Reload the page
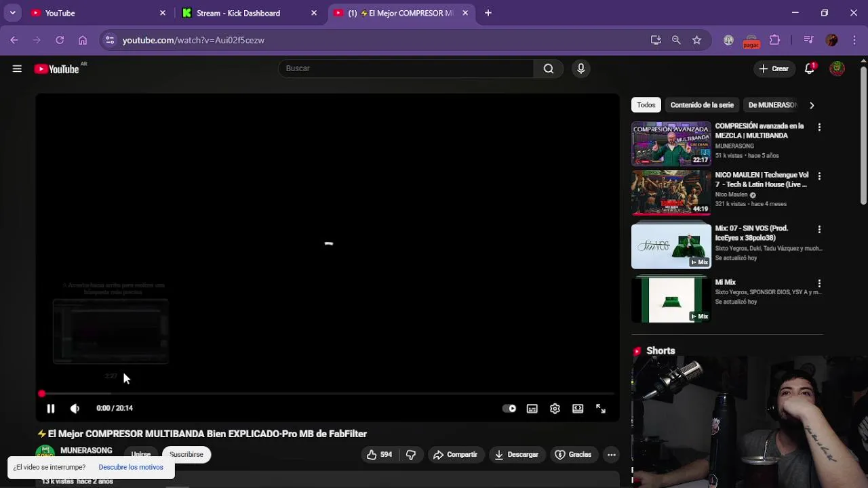 tap(60, 40)
